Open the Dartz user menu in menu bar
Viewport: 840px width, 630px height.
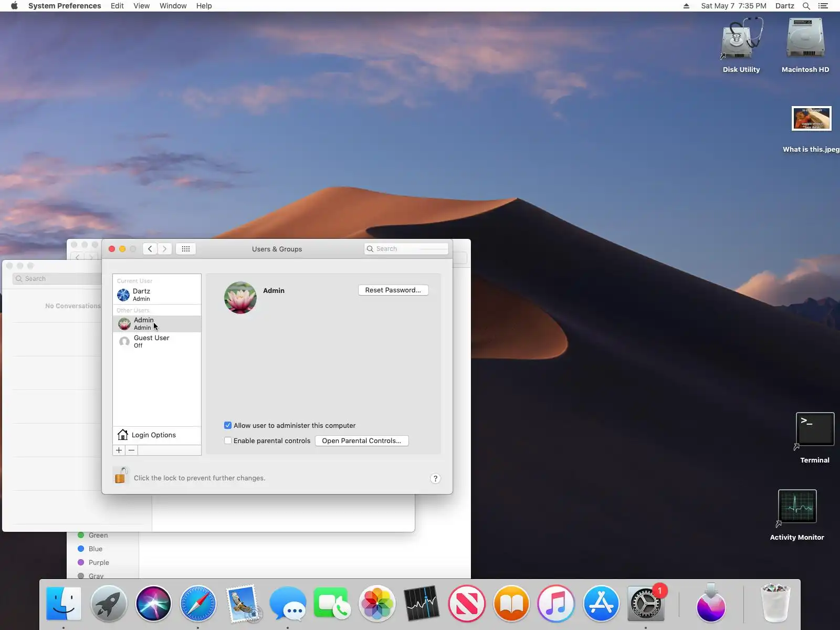785,6
